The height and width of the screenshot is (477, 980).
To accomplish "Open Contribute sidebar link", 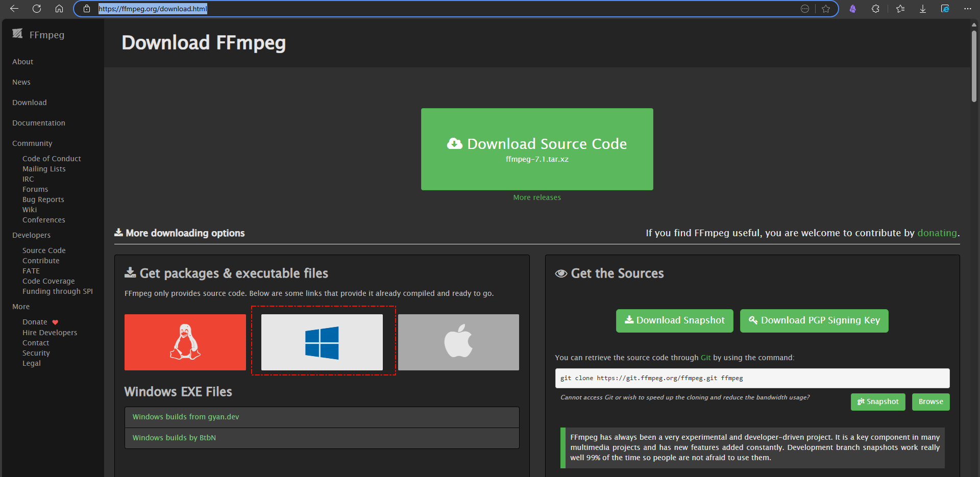I will click(x=41, y=261).
